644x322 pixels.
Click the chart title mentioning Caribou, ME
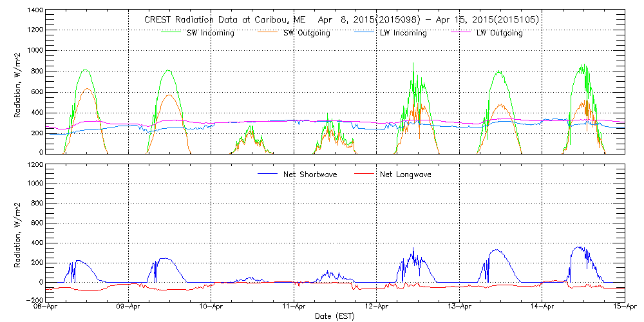(341, 20)
